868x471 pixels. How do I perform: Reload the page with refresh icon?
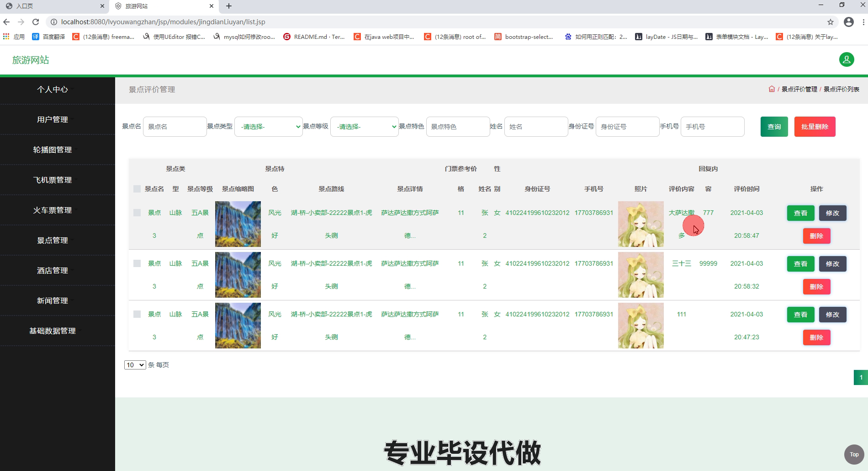click(x=36, y=22)
